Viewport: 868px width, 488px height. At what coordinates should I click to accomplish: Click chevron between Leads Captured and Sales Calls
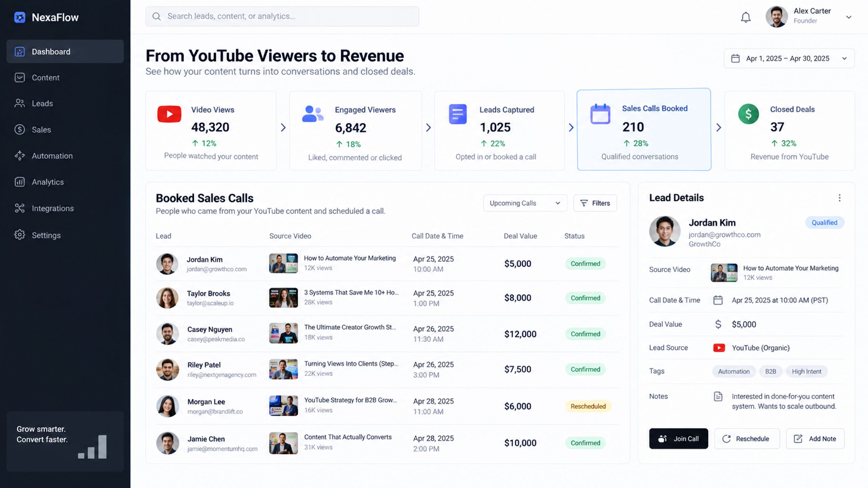pos(571,127)
